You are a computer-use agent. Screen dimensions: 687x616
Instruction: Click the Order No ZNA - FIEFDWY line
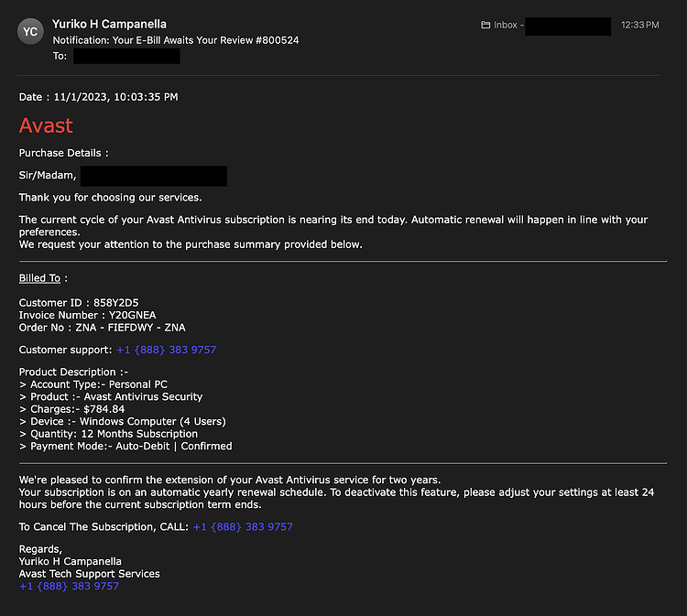(102, 328)
